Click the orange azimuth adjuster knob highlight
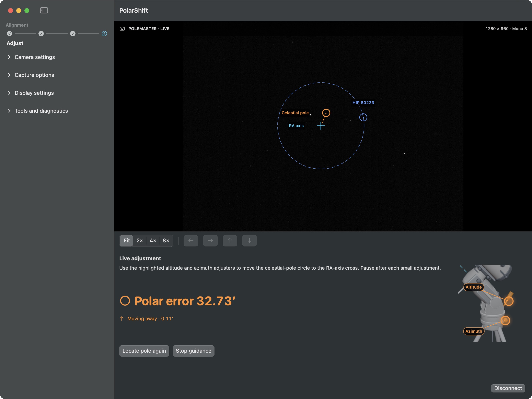 pos(505,320)
